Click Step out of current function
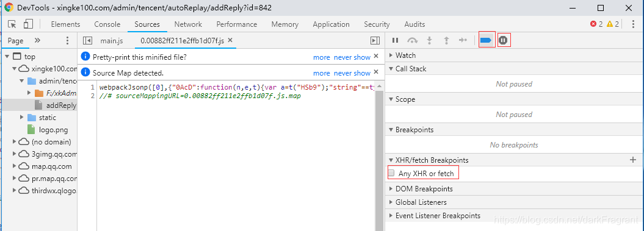The width and height of the screenshot is (644, 231). pyautogui.click(x=446, y=40)
